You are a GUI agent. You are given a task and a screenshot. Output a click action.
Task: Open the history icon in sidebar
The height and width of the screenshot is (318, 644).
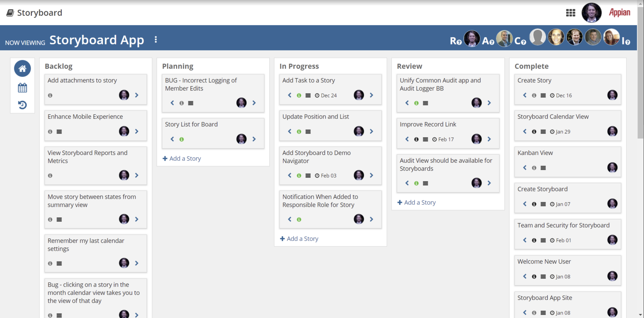[x=22, y=105]
